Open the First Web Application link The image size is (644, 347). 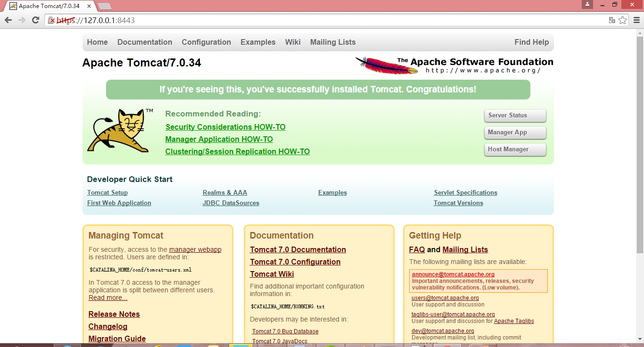(x=119, y=203)
